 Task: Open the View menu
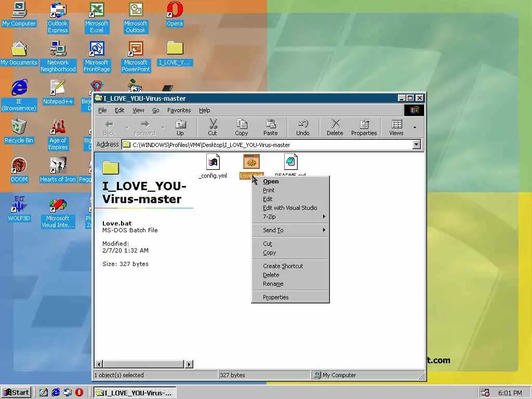(x=138, y=110)
